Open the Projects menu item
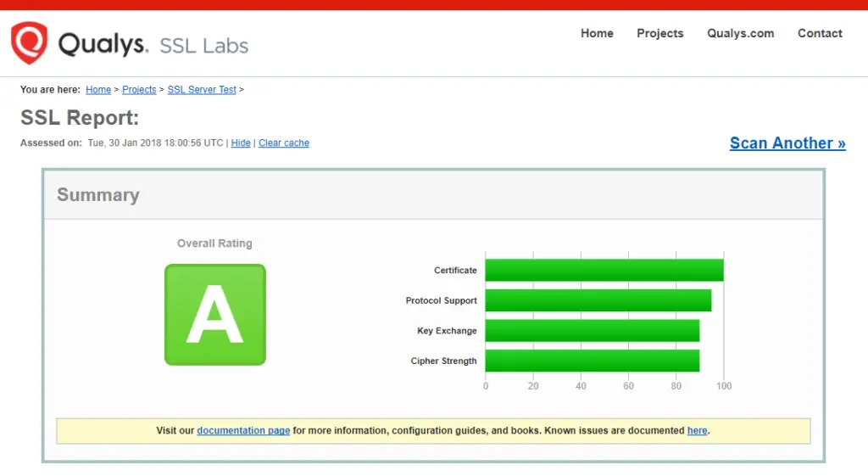This screenshot has width=868, height=476. click(x=659, y=33)
